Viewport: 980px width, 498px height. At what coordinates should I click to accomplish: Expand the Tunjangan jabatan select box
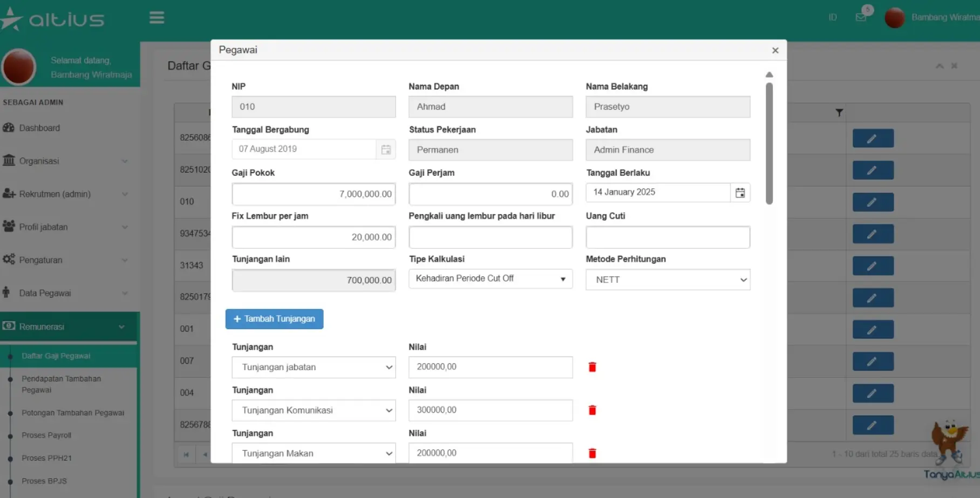[314, 367]
